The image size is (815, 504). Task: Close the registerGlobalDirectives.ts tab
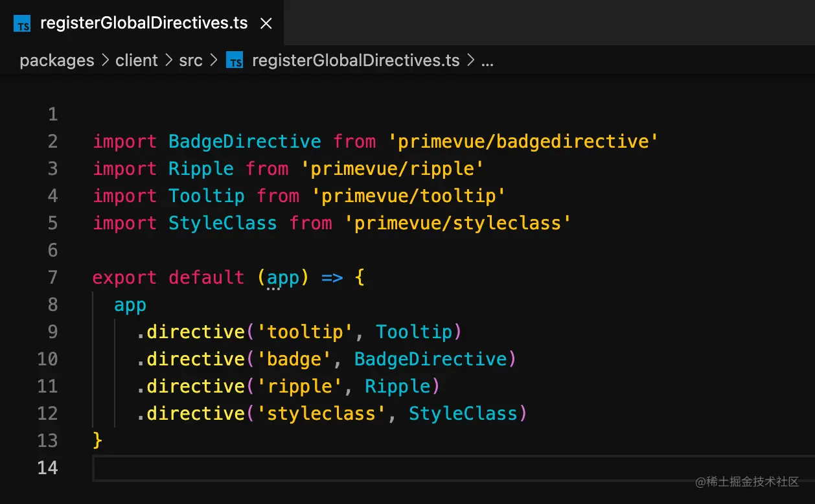(x=266, y=23)
